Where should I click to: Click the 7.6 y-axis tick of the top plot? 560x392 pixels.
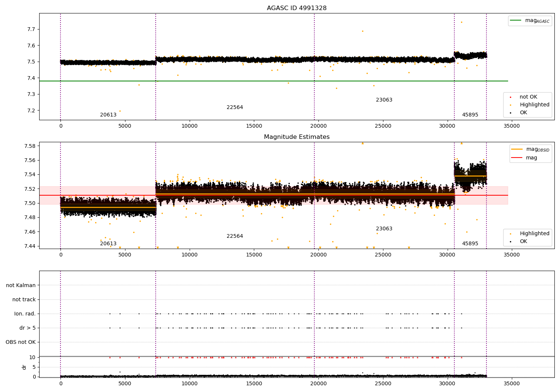click(31, 46)
